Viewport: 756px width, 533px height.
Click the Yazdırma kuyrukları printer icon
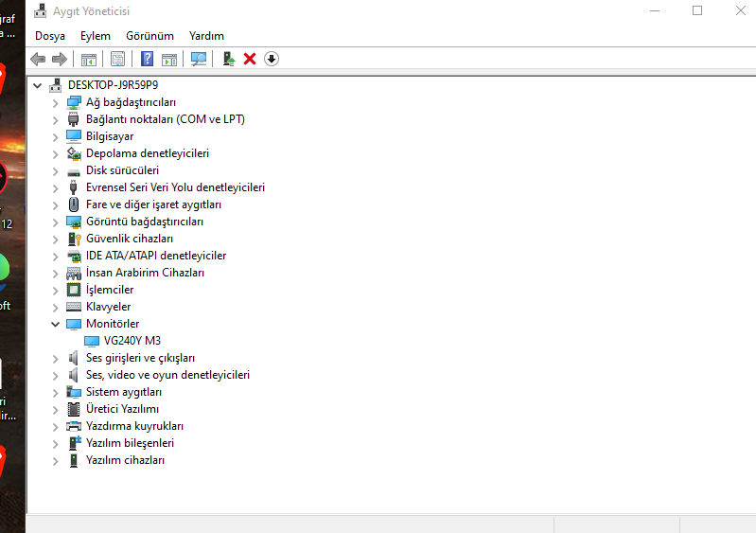[74, 426]
